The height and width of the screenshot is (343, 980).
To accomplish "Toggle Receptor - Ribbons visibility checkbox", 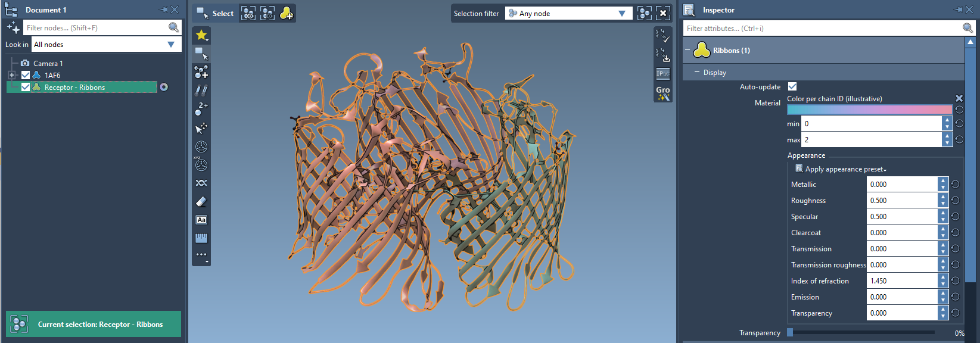I will pos(26,87).
